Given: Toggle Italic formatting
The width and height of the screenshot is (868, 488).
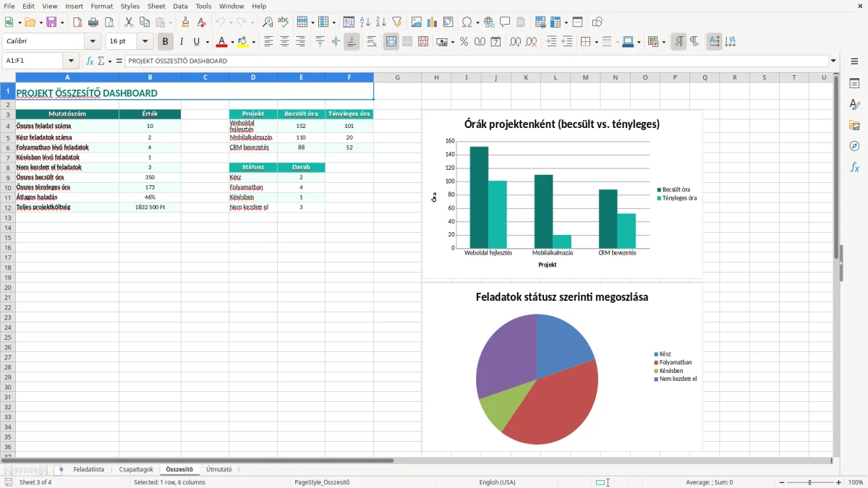Looking at the screenshot, I should pyautogui.click(x=182, y=42).
